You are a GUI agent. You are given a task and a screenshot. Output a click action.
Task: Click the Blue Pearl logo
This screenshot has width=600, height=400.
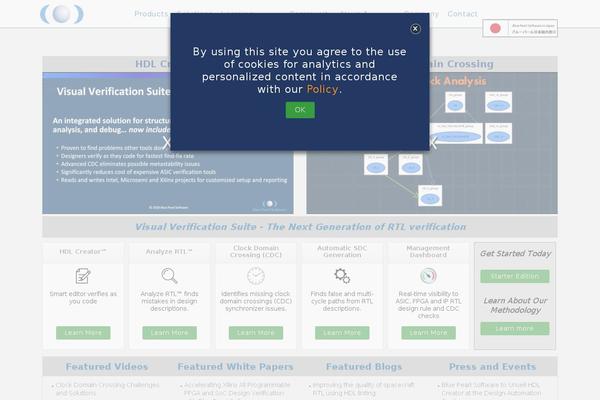coord(62,14)
